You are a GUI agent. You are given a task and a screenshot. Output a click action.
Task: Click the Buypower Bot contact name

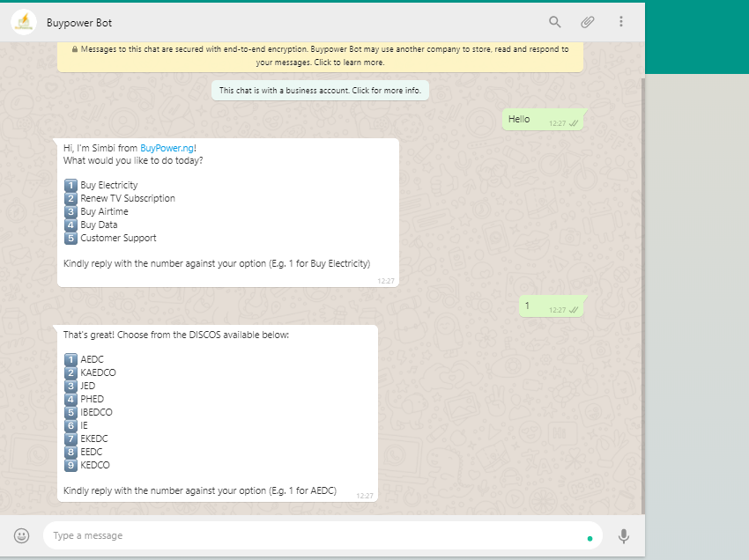[79, 23]
